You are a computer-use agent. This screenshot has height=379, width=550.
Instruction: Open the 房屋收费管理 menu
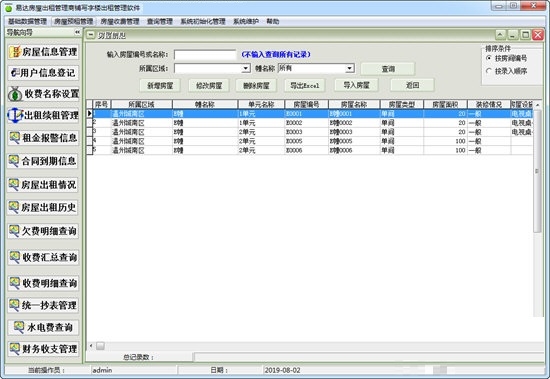120,21
